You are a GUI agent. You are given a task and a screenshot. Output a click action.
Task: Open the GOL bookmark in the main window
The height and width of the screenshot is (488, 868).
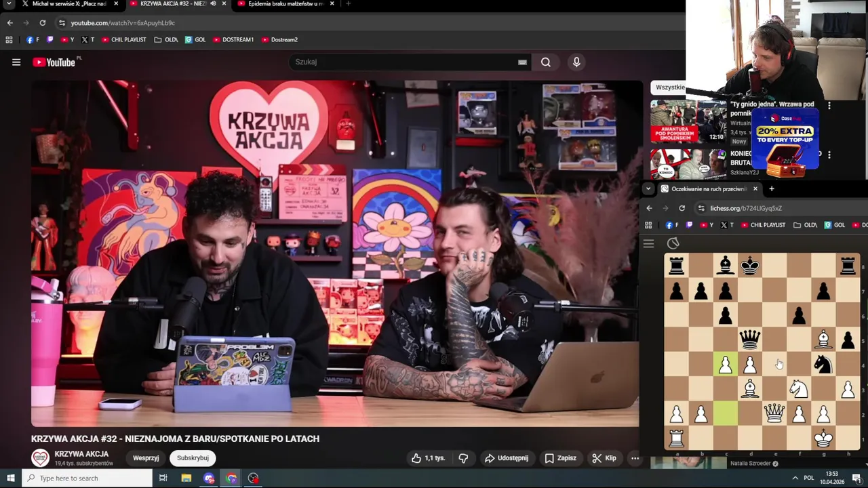[x=195, y=40]
